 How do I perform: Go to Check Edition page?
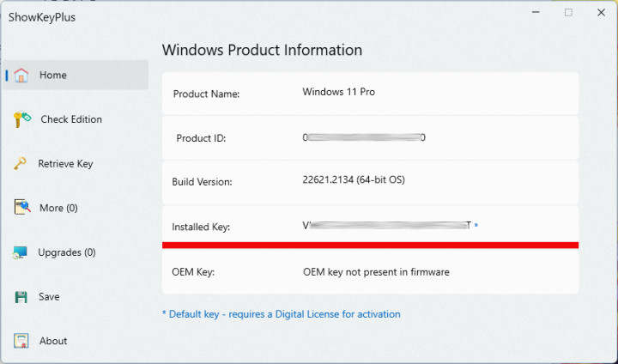tap(71, 119)
